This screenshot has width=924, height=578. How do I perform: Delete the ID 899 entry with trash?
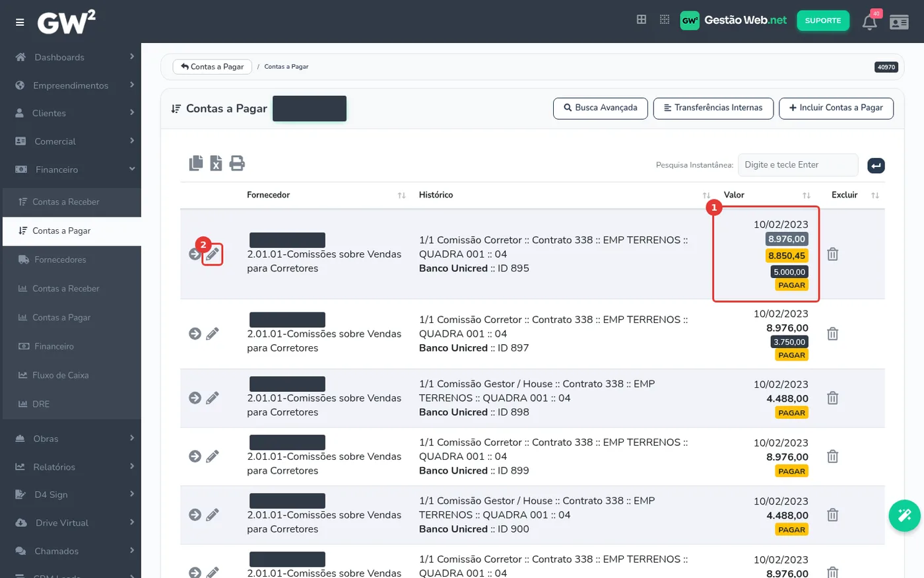point(833,456)
